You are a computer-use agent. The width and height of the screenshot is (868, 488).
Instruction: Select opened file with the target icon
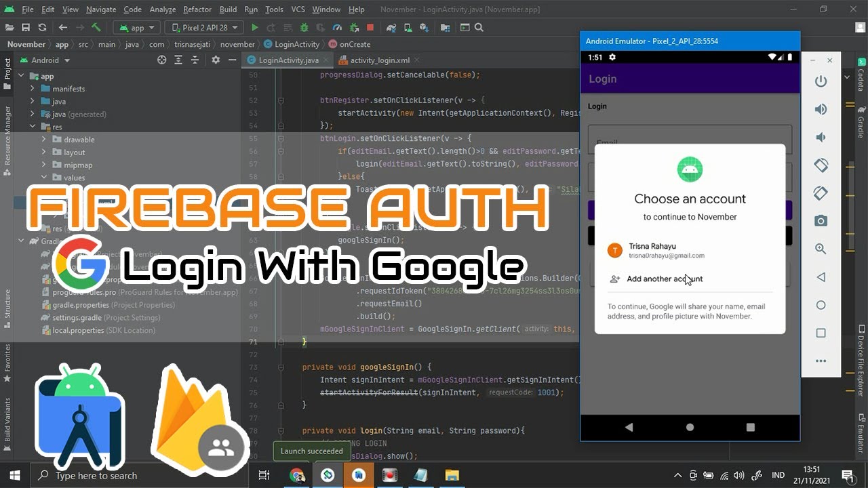(161, 60)
